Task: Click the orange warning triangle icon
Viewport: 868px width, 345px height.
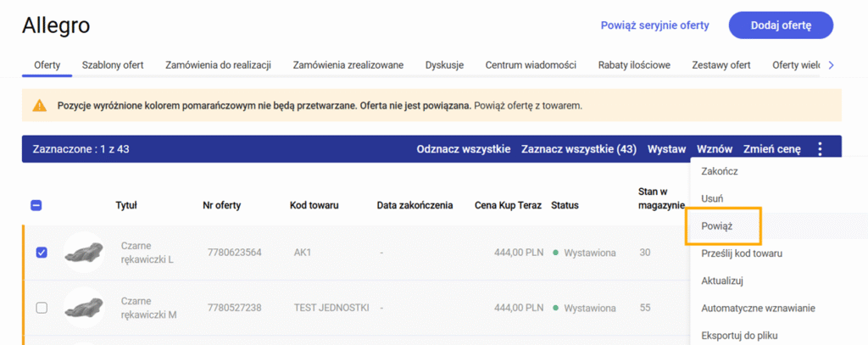Action: (39, 106)
